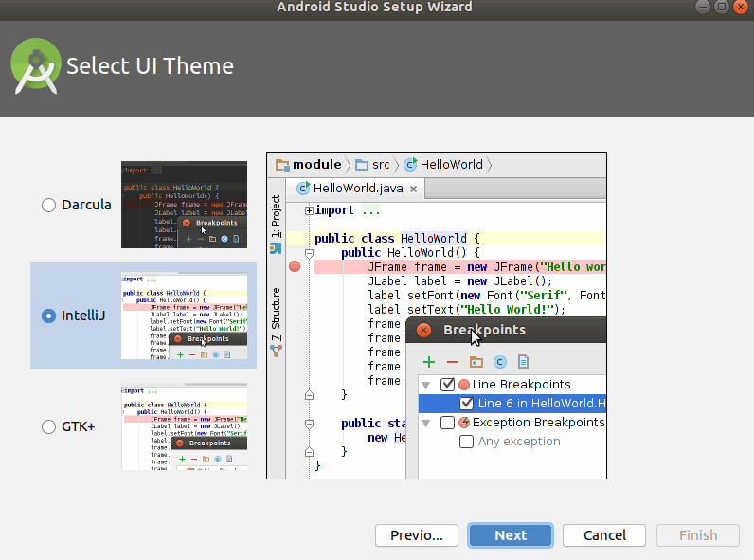Select the 'Any exception' row text
The width and height of the screenshot is (754, 560).
coord(519,442)
